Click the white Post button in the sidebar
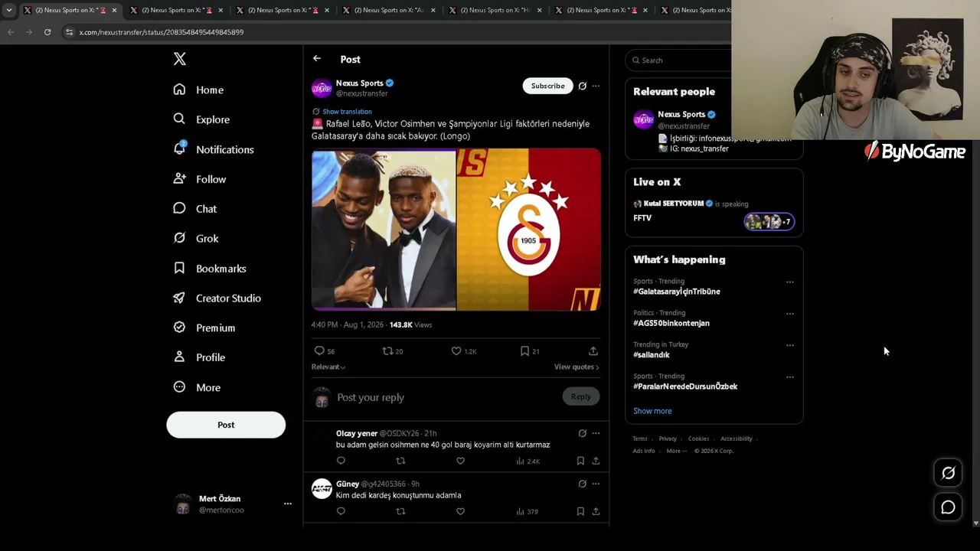Image resolution: width=980 pixels, height=551 pixels. tap(226, 425)
